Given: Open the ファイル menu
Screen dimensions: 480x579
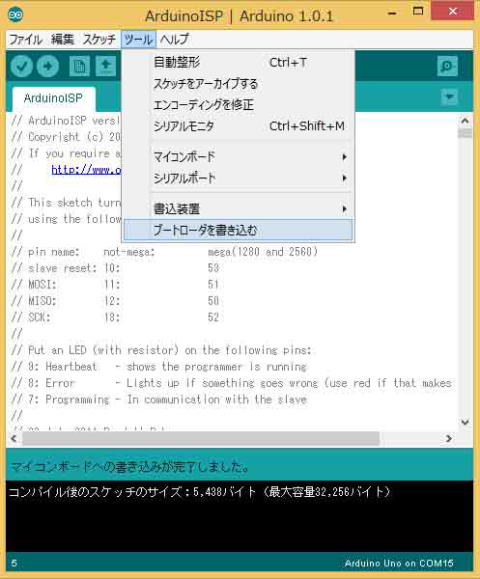Looking at the screenshot, I should 25,39.
